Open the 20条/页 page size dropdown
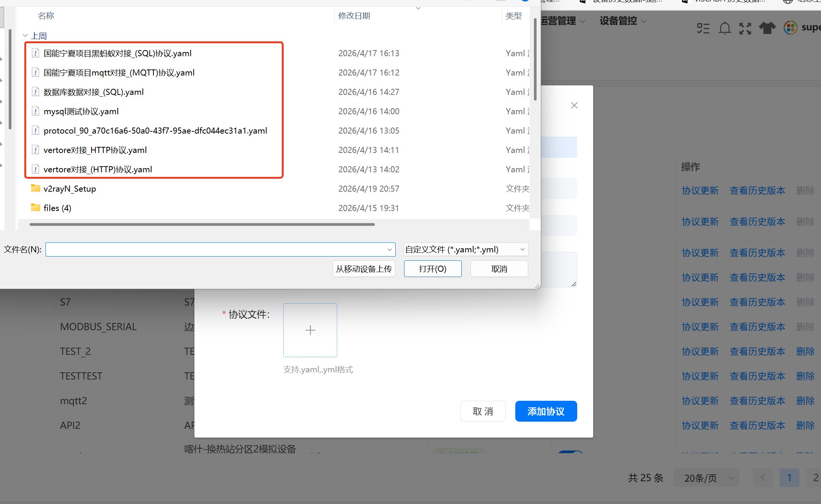Viewport: 821px width, 504px height. click(706, 478)
